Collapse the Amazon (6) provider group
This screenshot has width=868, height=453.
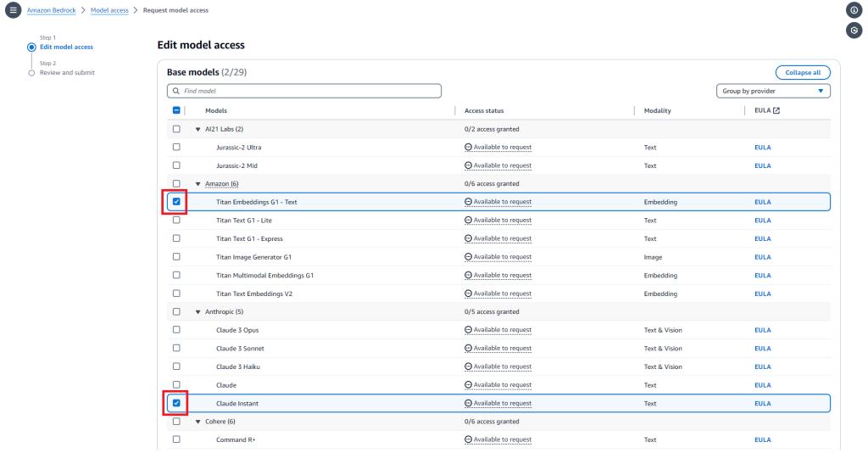[198, 184]
